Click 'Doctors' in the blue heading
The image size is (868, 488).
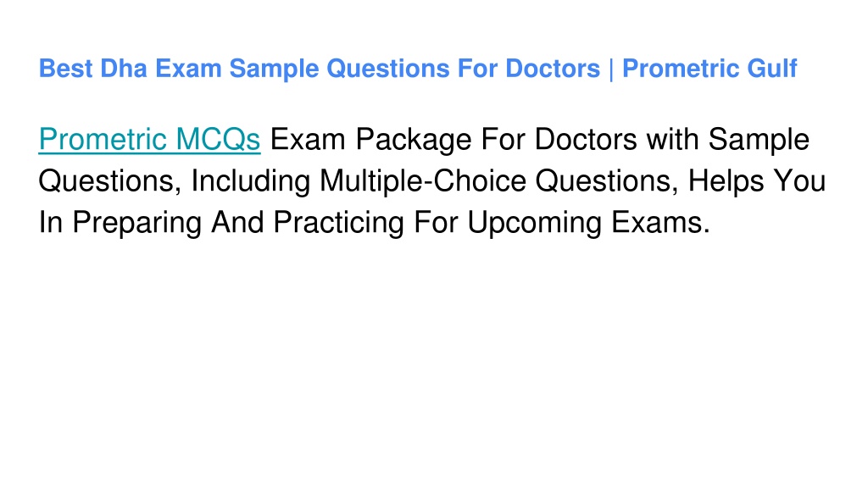[x=553, y=69]
